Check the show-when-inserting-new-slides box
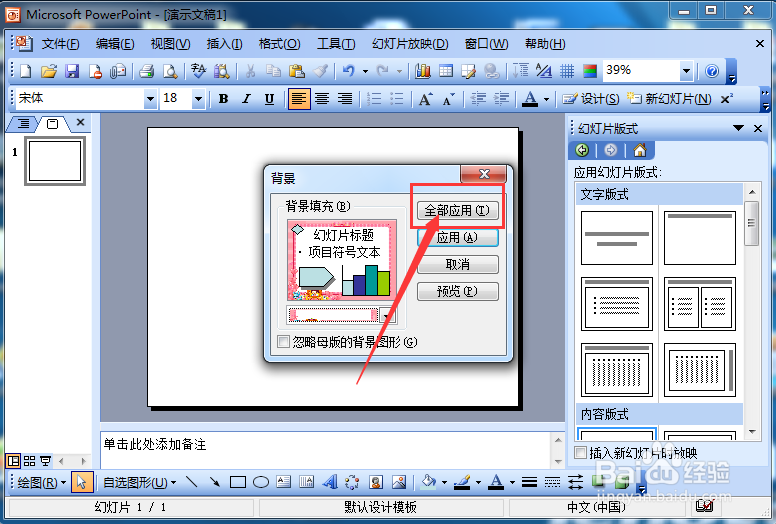The width and height of the screenshot is (776, 524). pyautogui.click(x=580, y=452)
